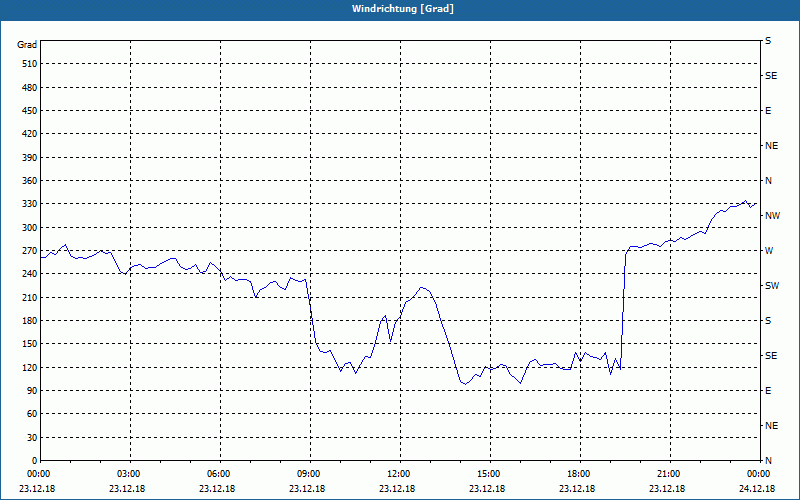This screenshot has width=800, height=500.
Task: Click the E compass label at the 450 gridline
Action: click(x=768, y=111)
